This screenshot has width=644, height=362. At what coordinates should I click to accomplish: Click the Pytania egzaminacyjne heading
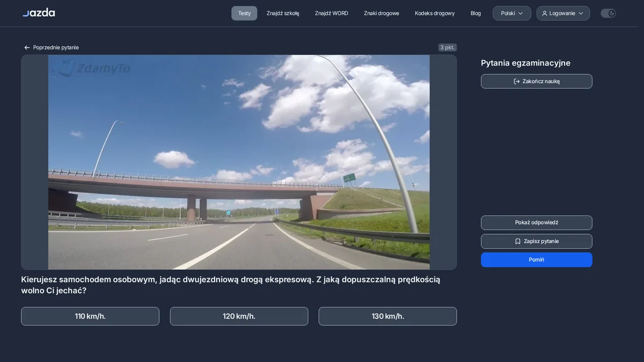(525, 63)
